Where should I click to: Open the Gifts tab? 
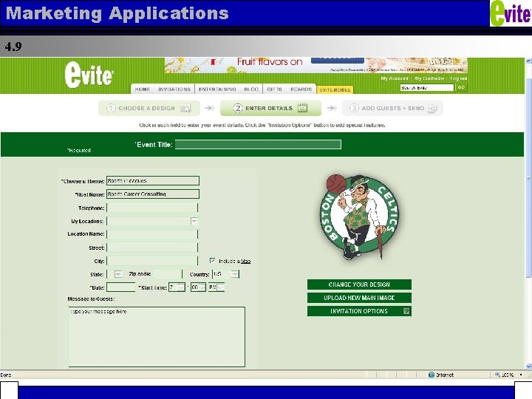point(274,89)
